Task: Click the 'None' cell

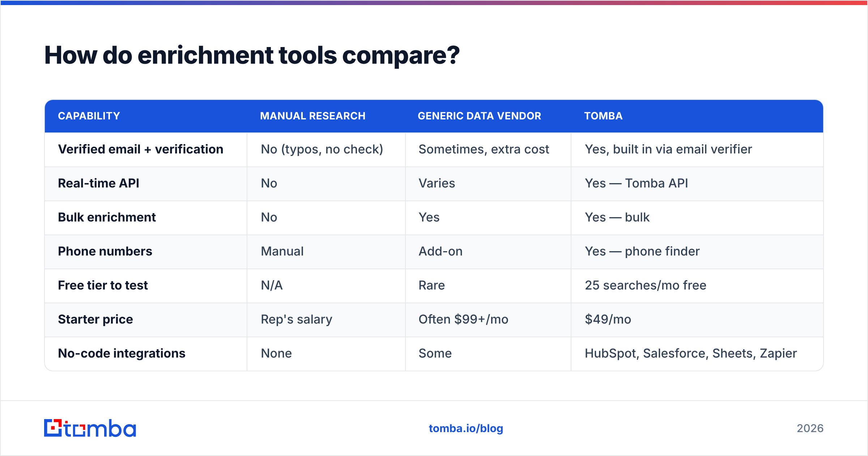Action: pos(277,353)
